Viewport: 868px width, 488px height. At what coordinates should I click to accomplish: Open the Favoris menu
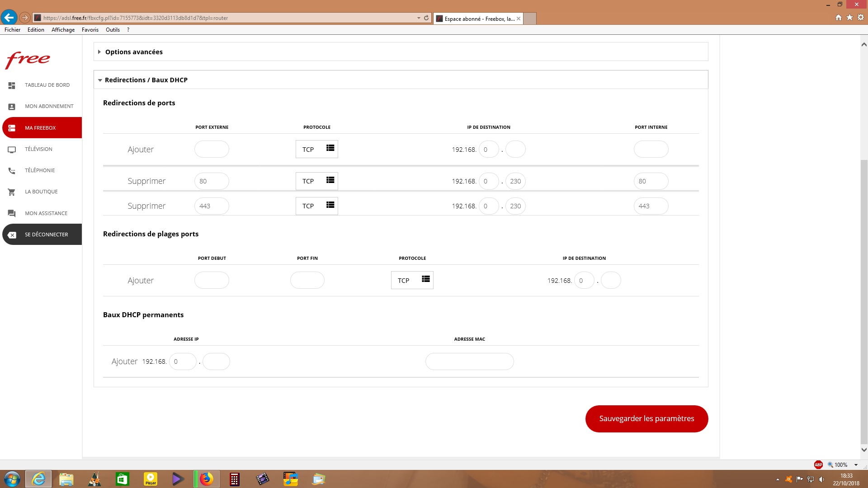point(90,30)
